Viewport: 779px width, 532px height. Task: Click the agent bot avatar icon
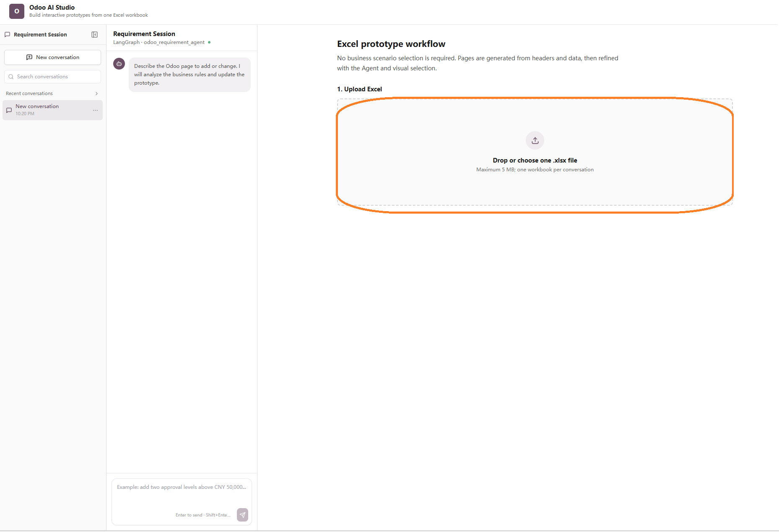(119, 64)
